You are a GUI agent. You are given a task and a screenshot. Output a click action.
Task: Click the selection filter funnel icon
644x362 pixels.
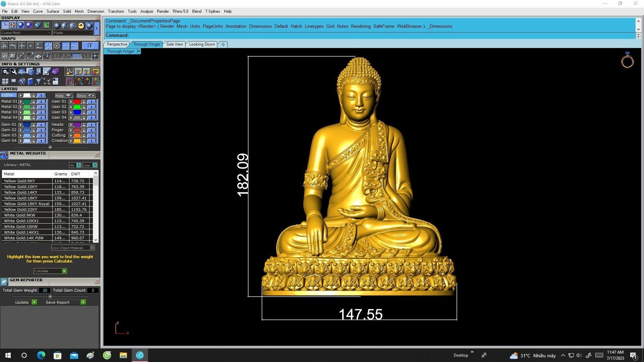[39, 81]
